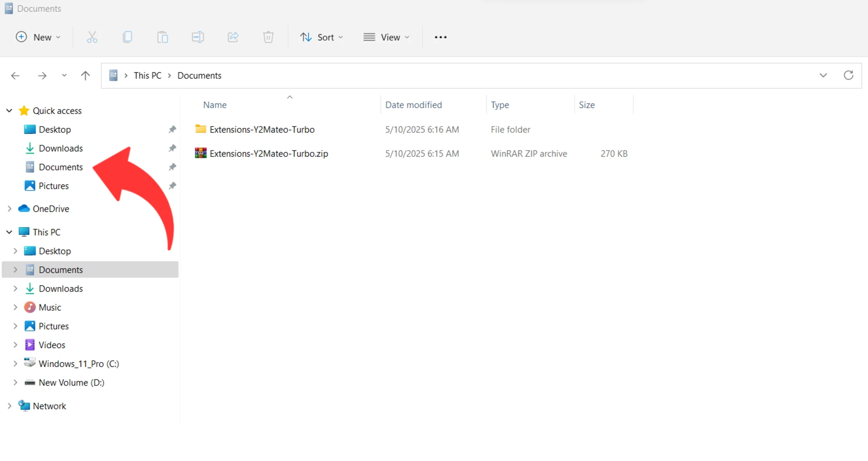Expand the OneDrive tree node
The width and height of the screenshot is (868, 461).
coord(9,209)
